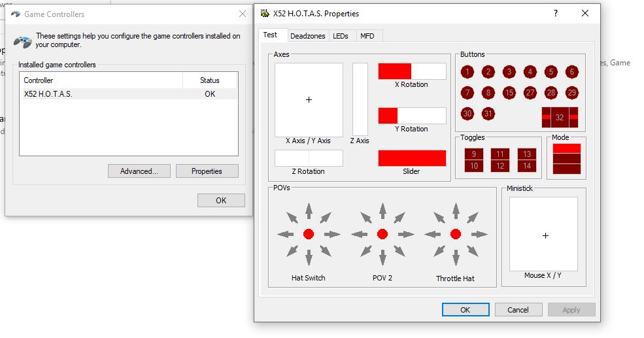Click toggle indicator 14
Image resolution: width=644 pixels, height=338 pixels.
pyautogui.click(x=527, y=166)
